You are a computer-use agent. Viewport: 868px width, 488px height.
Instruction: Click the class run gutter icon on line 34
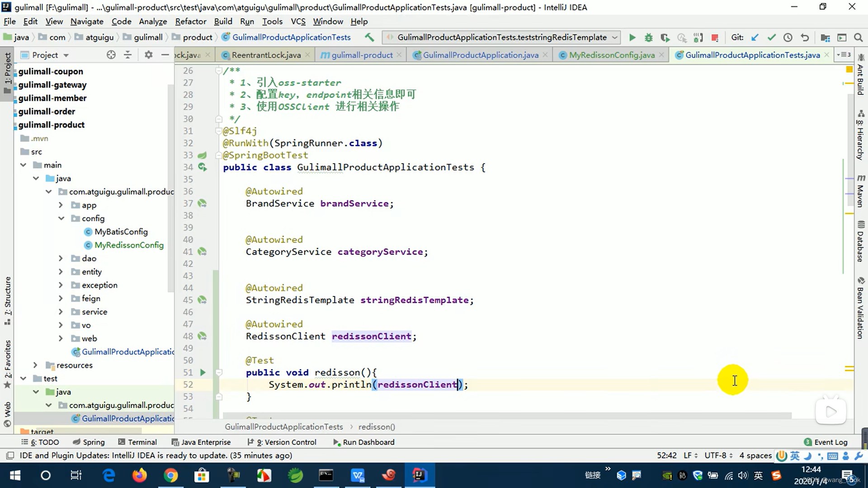[x=203, y=167]
